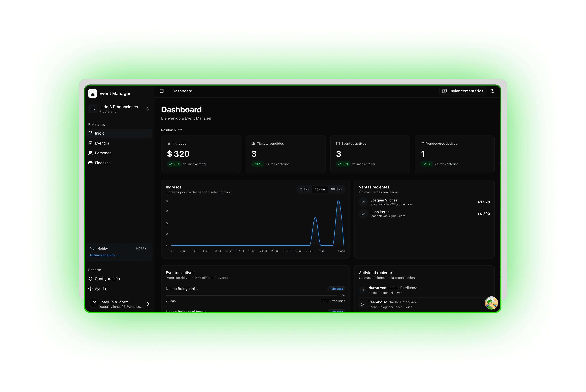Click the "$ 320" Ingresos value
Image resolution: width=586 pixels, height=392 pixels.
click(x=178, y=154)
